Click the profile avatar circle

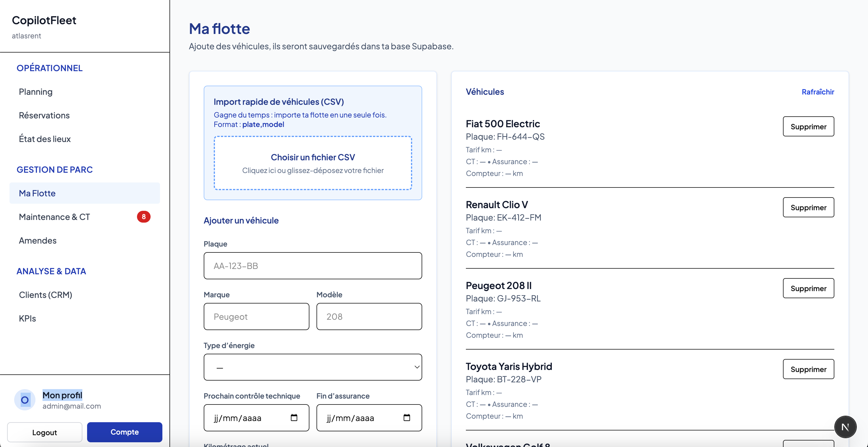(x=25, y=400)
